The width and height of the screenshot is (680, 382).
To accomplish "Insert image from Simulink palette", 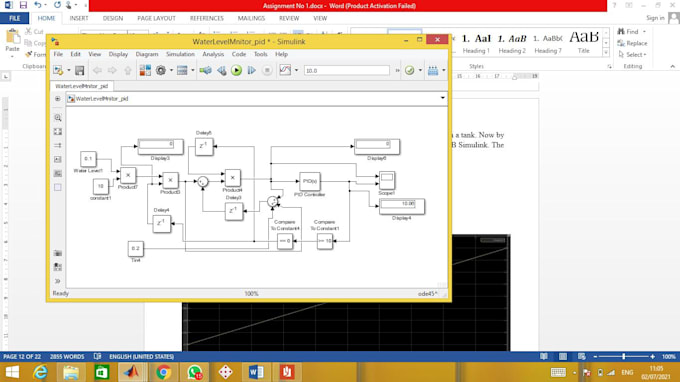I will tap(58, 173).
